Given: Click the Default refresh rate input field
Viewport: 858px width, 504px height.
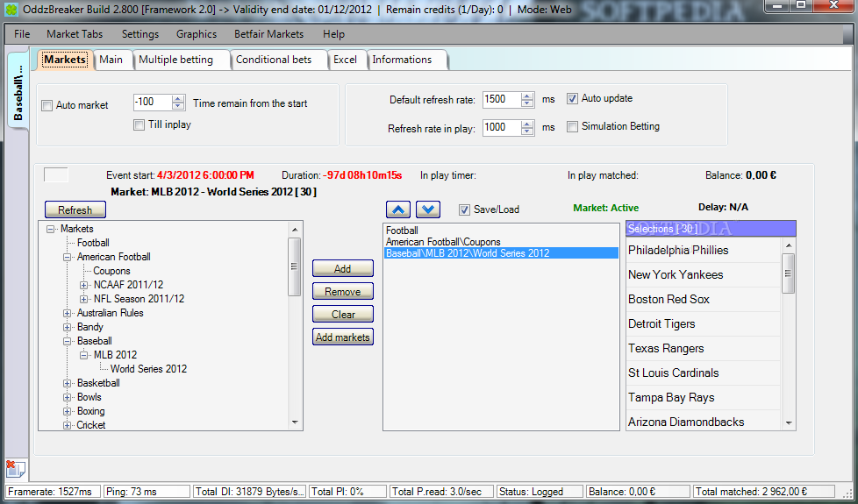Looking at the screenshot, I should tap(502, 100).
